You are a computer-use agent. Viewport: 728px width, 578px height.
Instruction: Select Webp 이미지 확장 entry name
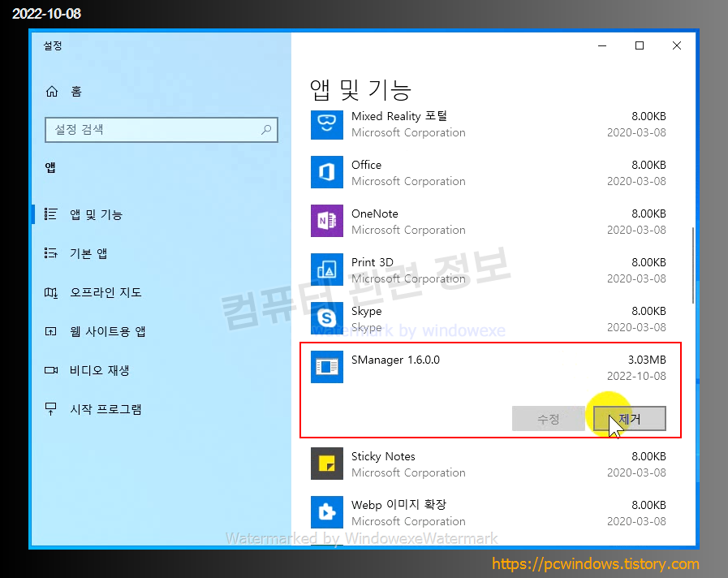click(x=398, y=505)
